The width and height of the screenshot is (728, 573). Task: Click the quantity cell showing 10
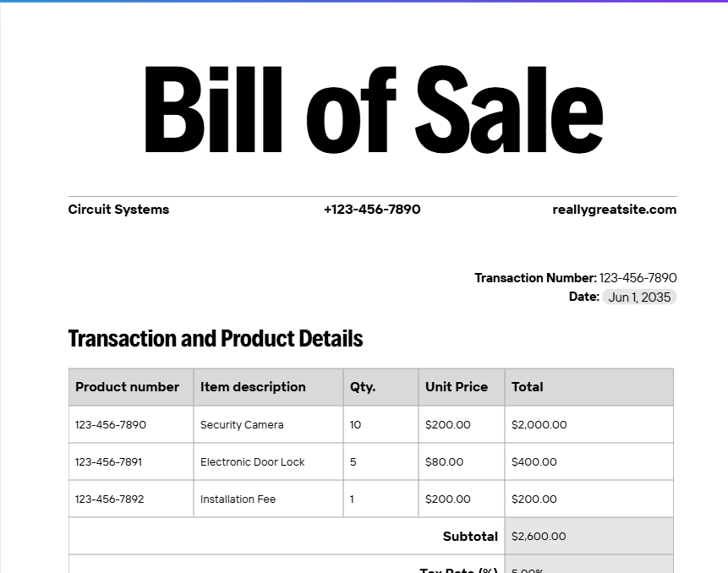pyautogui.click(x=380, y=424)
